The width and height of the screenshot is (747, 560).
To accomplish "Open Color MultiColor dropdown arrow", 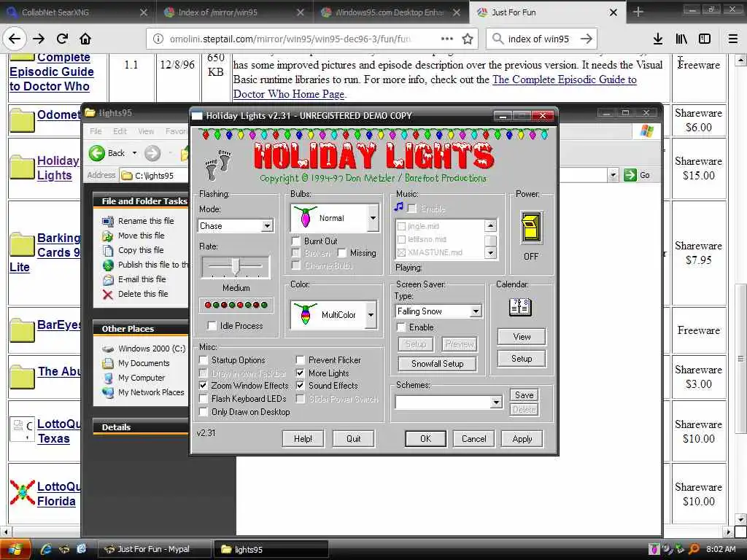I will 371,315.
